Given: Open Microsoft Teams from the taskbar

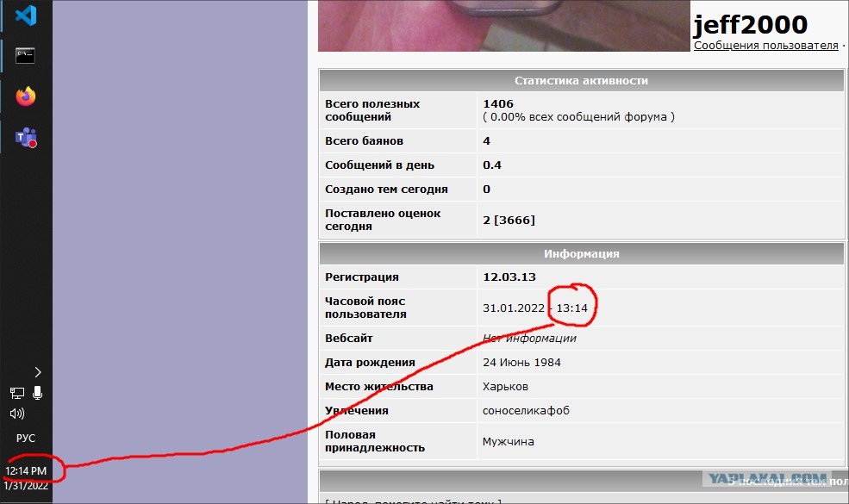Looking at the screenshot, I should coord(26,138).
